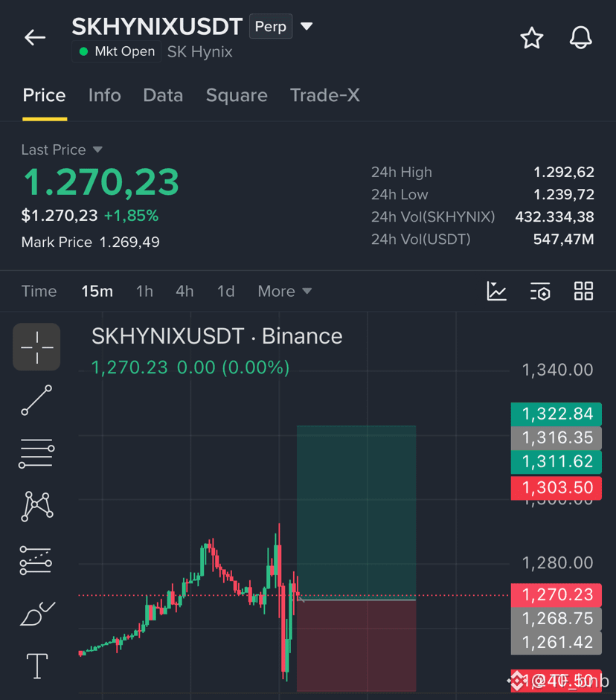Image resolution: width=616 pixels, height=700 pixels.
Task: Click the green profit zone of position
Action: coord(356,512)
